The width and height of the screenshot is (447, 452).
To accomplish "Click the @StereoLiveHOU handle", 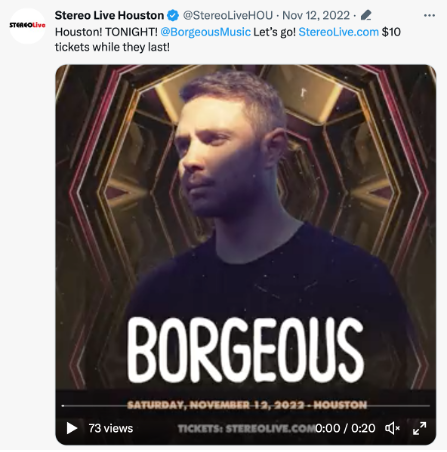I will (228, 15).
